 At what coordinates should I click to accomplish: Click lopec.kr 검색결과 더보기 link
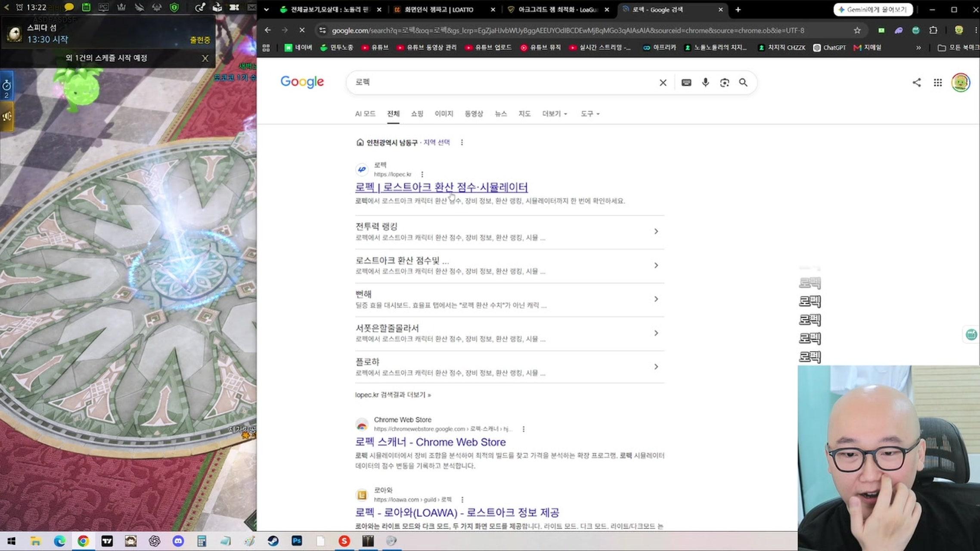tap(393, 395)
